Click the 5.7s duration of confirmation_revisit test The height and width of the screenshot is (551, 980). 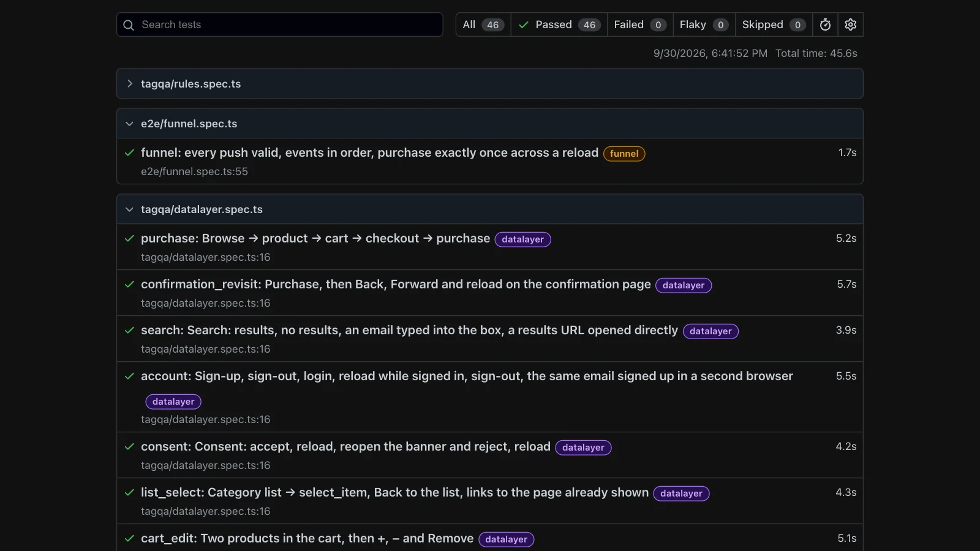pyautogui.click(x=846, y=284)
